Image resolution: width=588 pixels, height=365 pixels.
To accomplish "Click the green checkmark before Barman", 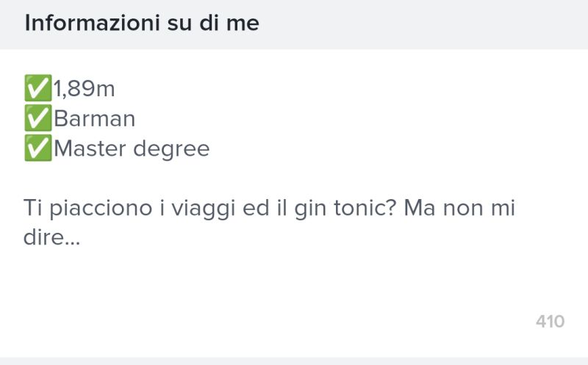I will (x=38, y=119).
